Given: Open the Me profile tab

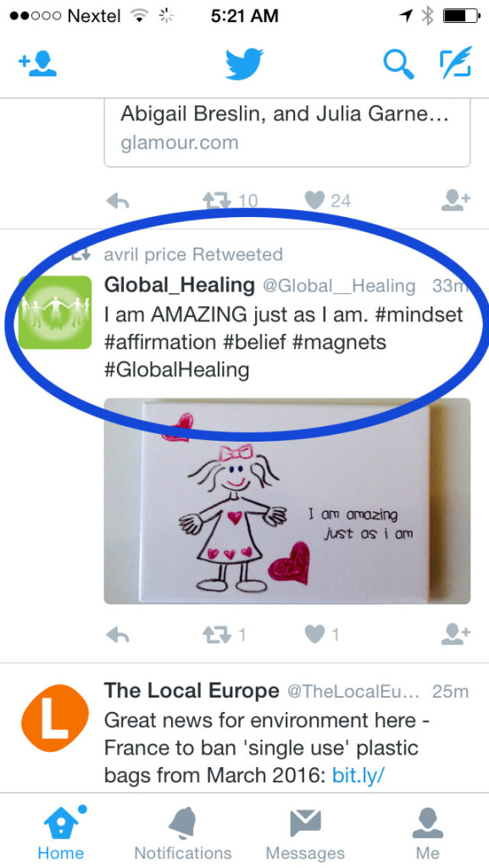Looking at the screenshot, I should pos(428,834).
